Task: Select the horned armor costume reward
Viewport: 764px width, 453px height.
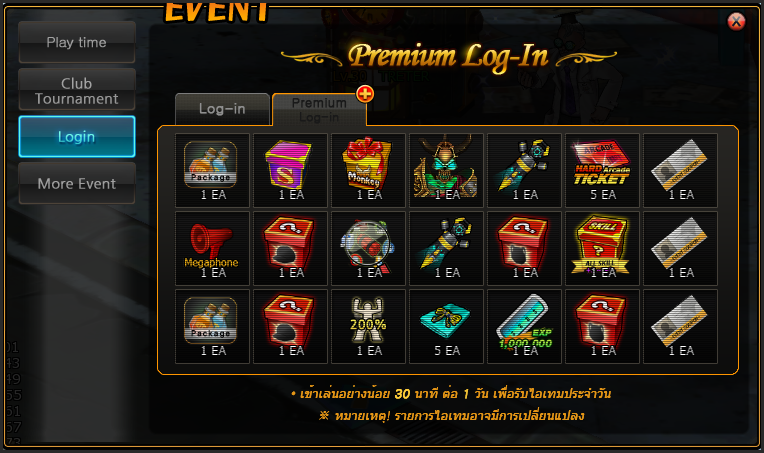Action: pos(446,170)
